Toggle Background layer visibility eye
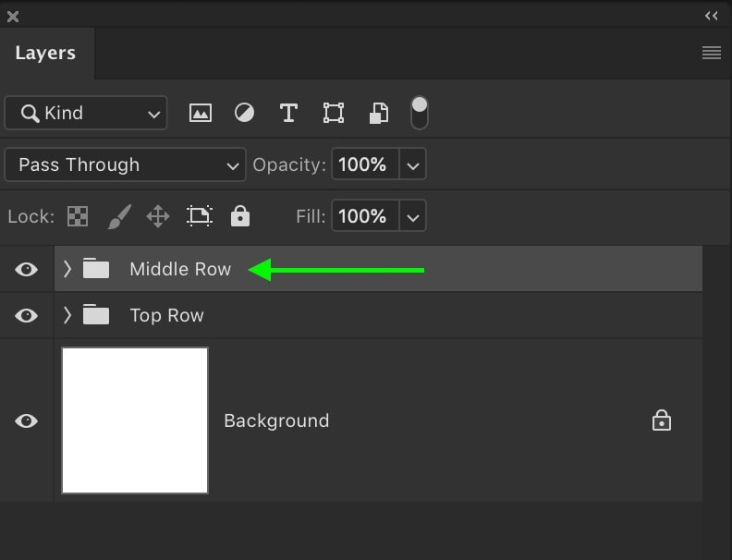Screen dimensions: 732x560 26,421
